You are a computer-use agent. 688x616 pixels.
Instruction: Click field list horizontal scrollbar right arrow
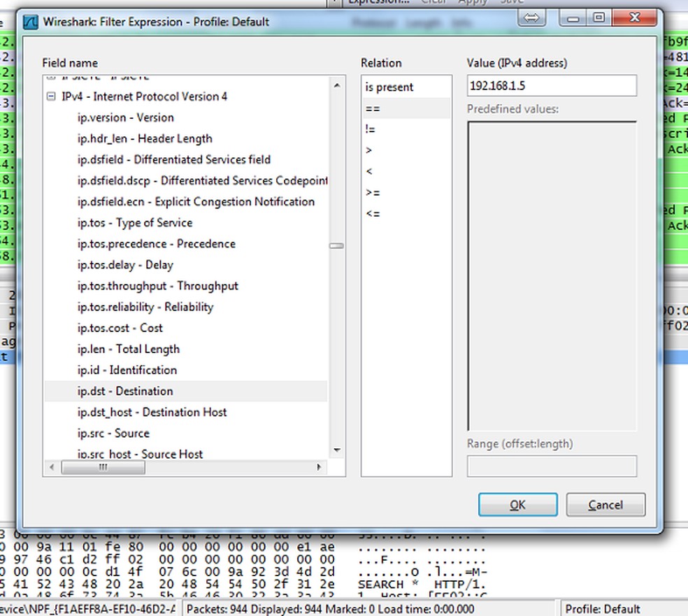pos(319,467)
